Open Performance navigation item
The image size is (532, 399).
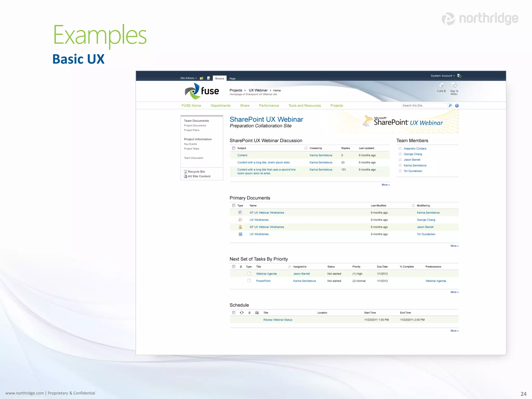(x=269, y=105)
